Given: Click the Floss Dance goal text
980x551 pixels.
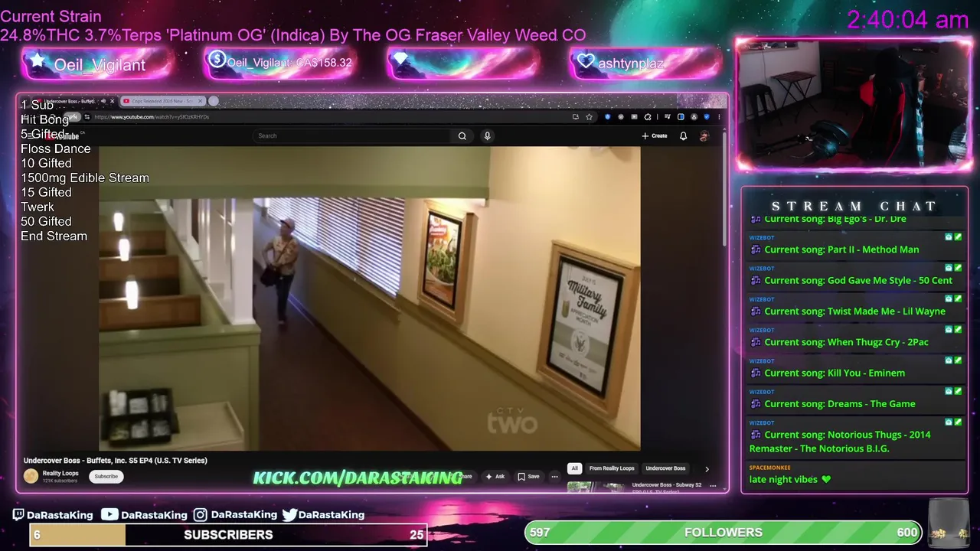Looking at the screenshot, I should tap(56, 148).
